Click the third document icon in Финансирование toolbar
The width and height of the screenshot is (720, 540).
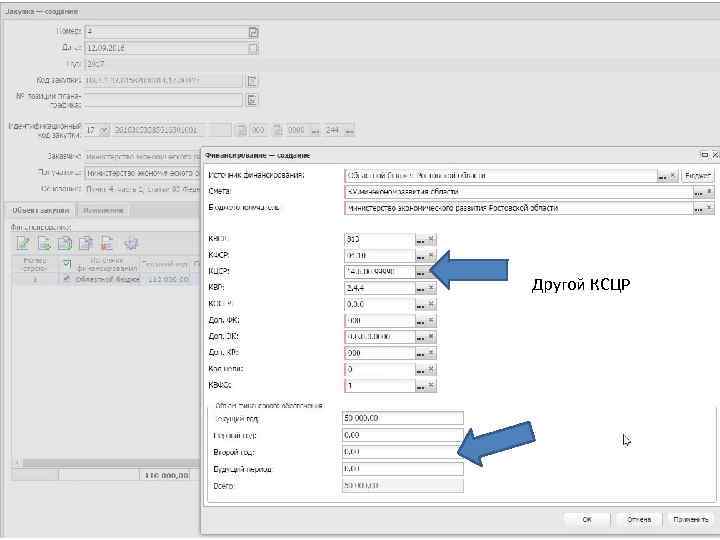(x=65, y=243)
